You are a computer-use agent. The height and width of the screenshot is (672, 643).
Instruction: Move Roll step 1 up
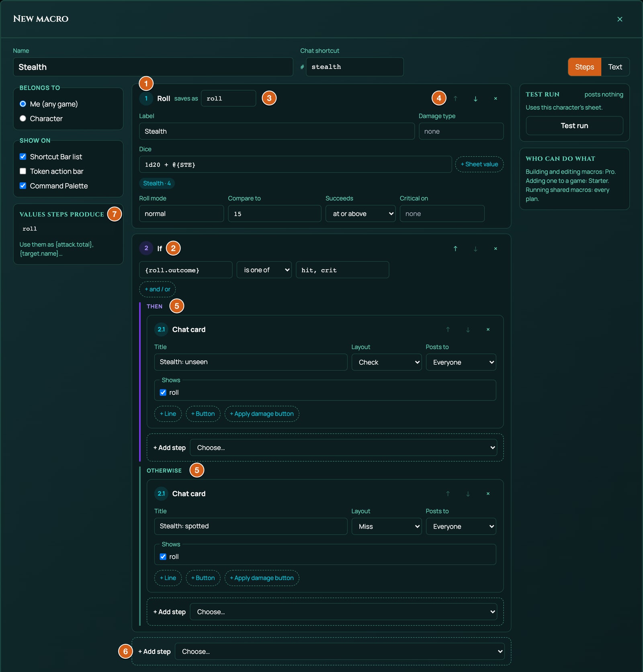coord(455,98)
